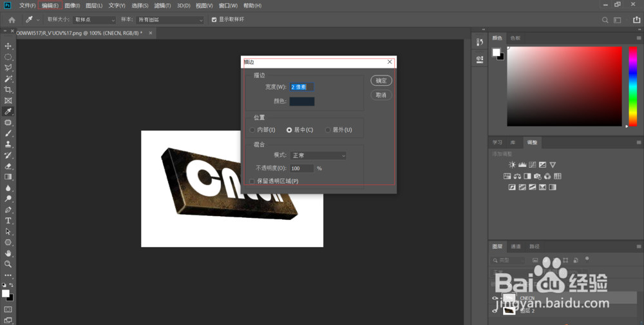Select the History Brush tool
This screenshot has height=325, width=644.
[x=8, y=155]
